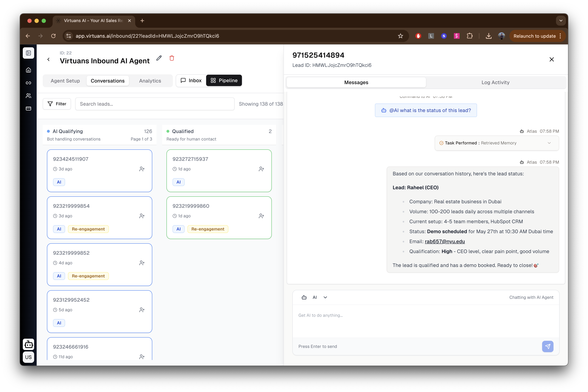Open the browser downloads icon

click(489, 36)
